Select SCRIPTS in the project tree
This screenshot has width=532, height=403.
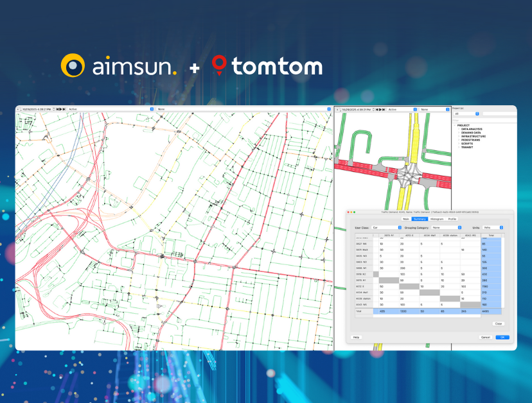tap(467, 144)
